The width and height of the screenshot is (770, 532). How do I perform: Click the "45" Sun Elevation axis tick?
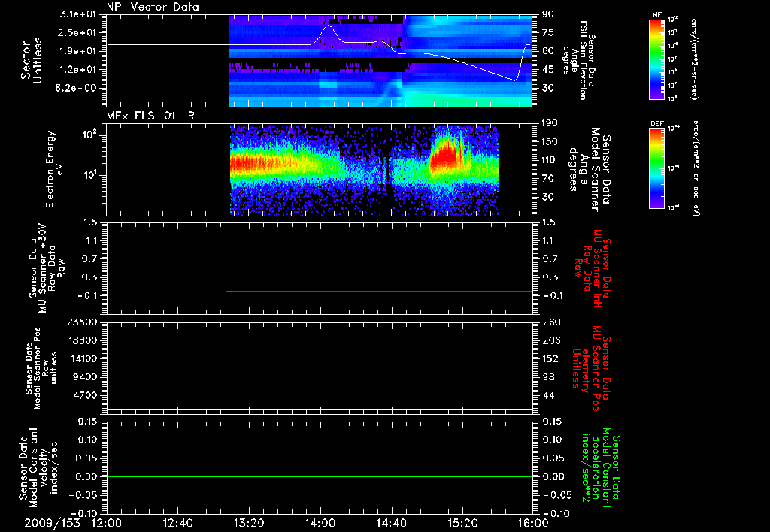(x=548, y=70)
